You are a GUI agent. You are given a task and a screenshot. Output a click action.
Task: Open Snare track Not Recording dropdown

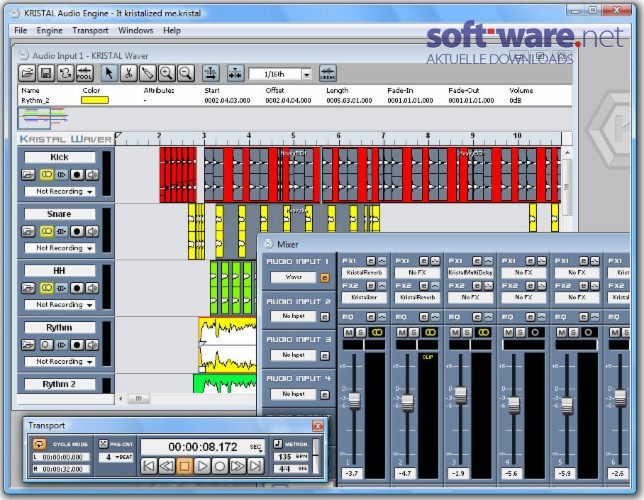(x=60, y=248)
